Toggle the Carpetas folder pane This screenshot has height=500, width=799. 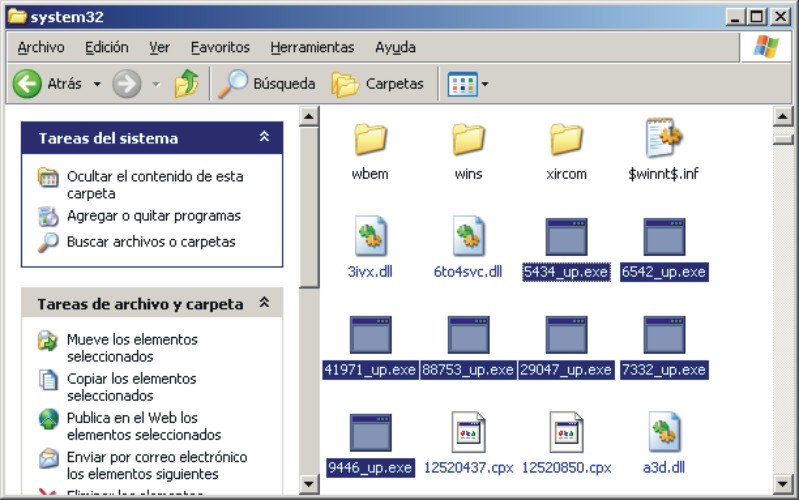click(378, 84)
